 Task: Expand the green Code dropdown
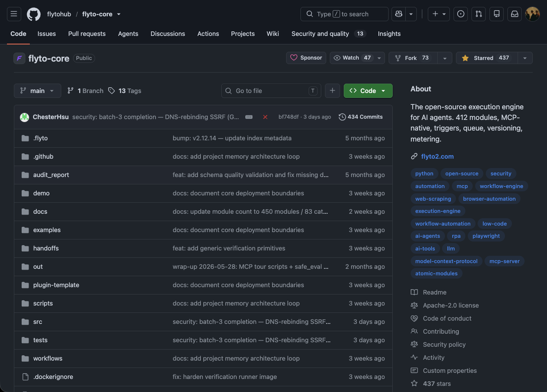tap(368, 91)
